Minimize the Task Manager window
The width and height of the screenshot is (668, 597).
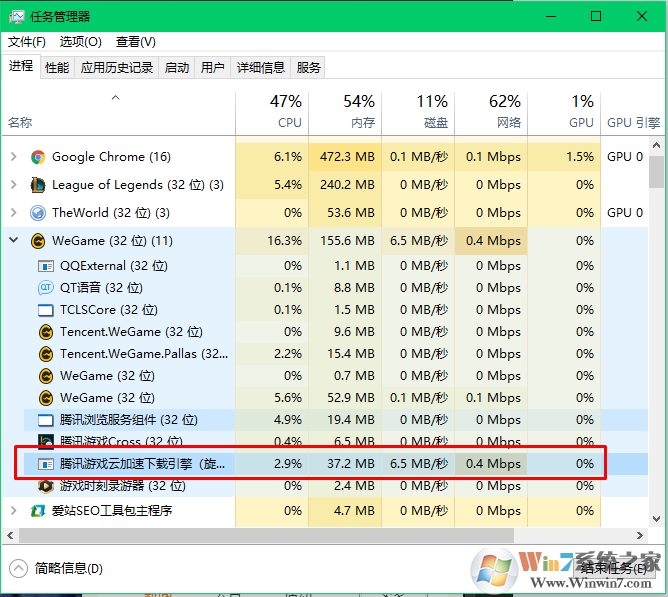pyautogui.click(x=551, y=16)
